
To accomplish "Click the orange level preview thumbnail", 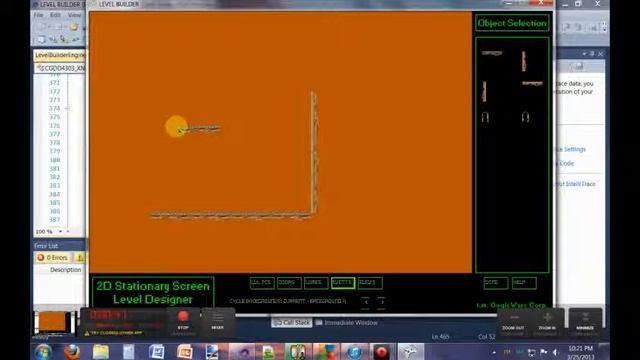I will pyautogui.click(x=52, y=322).
